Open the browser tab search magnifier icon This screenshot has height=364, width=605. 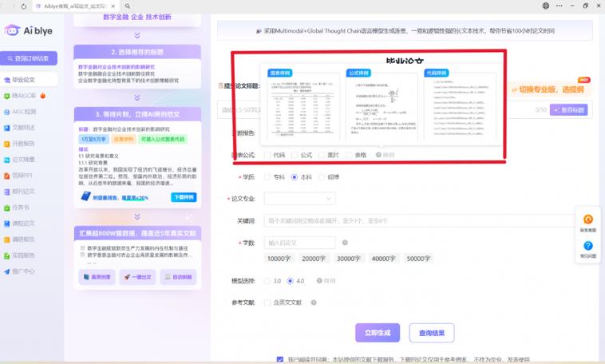click(128, 6)
